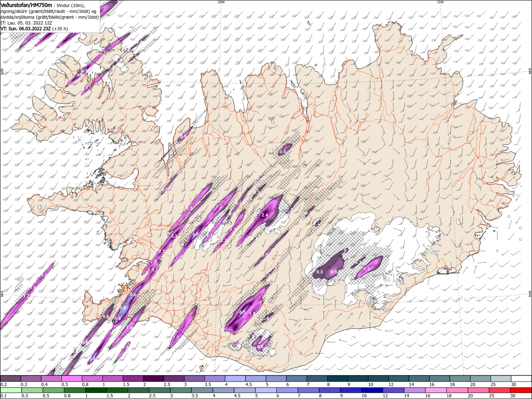532x399 pixels.
Task: Pick the crimson 25 swatch in bottom legend row
Action: pyautogui.click(x=500, y=390)
